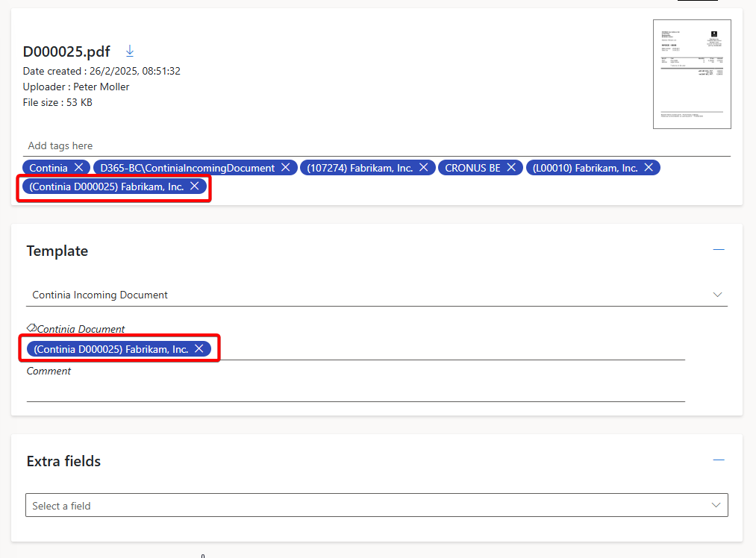Click the Add tags here input
Image resolution: width=756 pixels, height=558 pixels.
point(373,145)
